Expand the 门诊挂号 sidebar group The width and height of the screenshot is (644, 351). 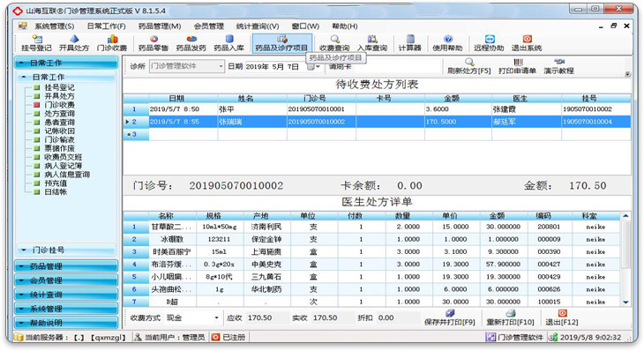[x=65, y=250]
